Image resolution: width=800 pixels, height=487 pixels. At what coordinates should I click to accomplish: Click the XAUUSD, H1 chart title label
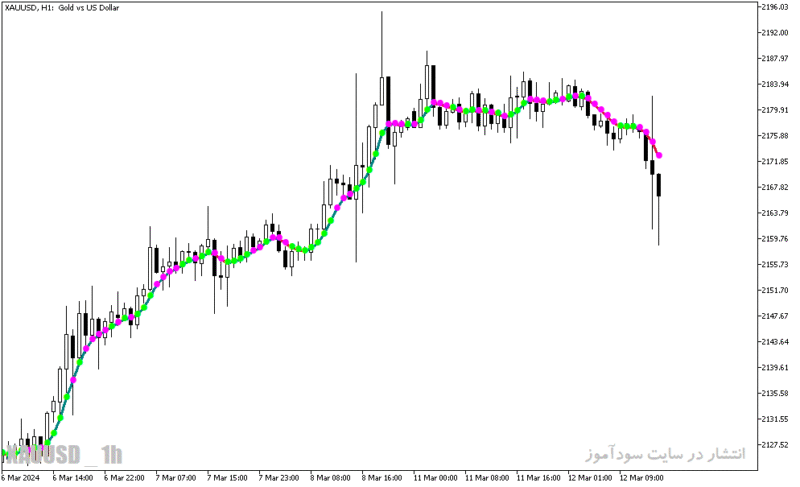62,8
